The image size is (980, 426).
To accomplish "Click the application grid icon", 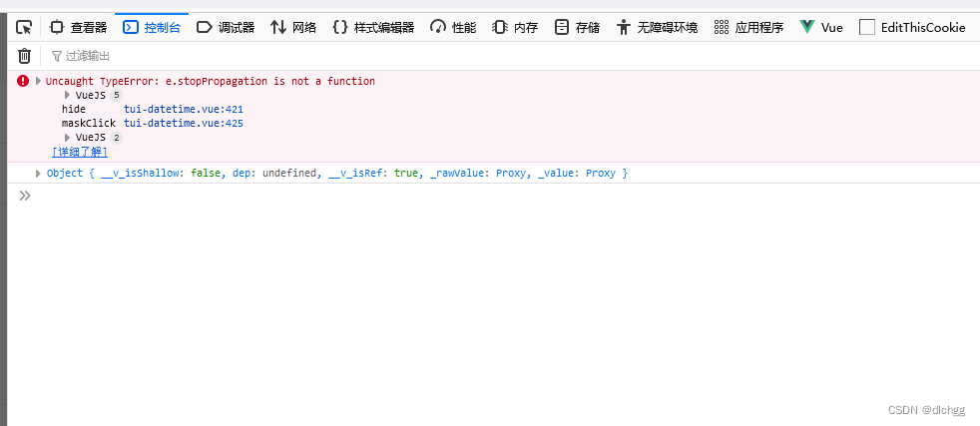I will pyautogui.click(x=722, y=27).
